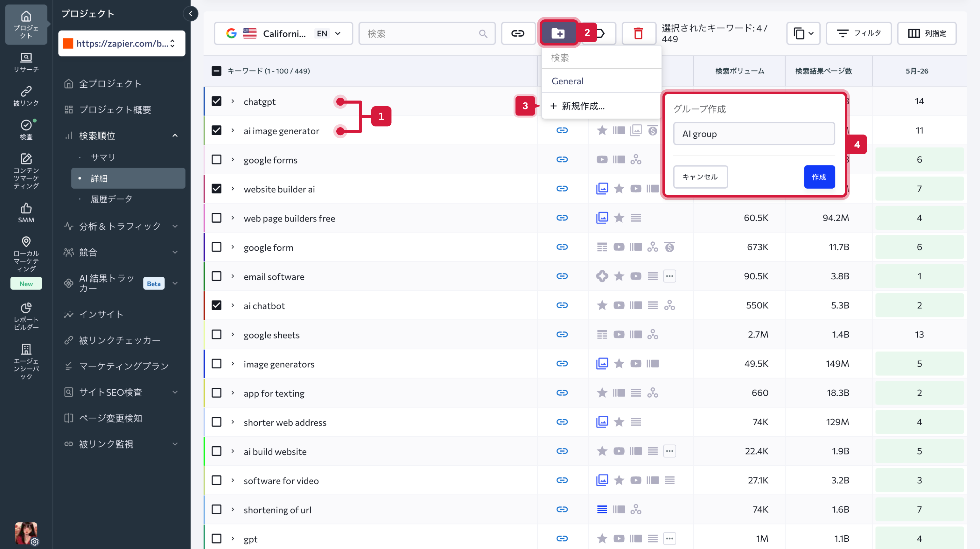980x549 pixels.
Task: Select General group in the dropdown
Action: [601, 81]
